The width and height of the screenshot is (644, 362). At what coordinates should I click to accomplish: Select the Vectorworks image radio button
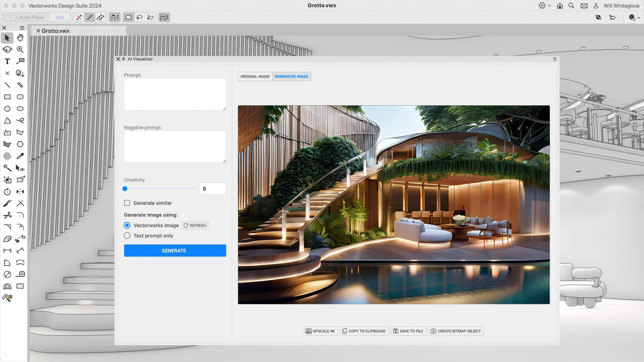click(x=127, y=225)
